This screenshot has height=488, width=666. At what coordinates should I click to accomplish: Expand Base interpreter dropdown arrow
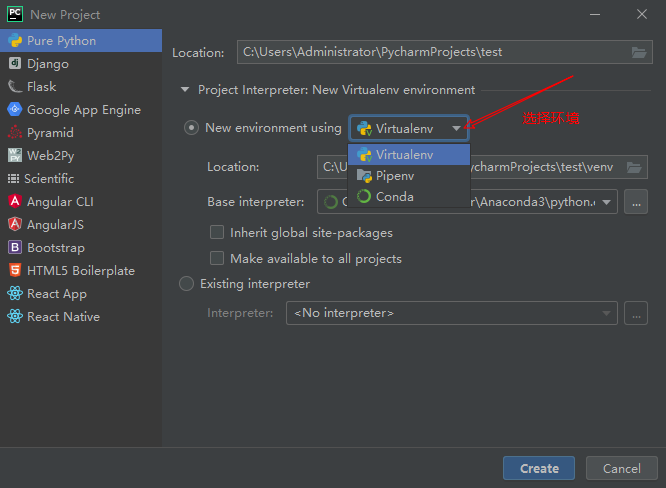(607, 202)
